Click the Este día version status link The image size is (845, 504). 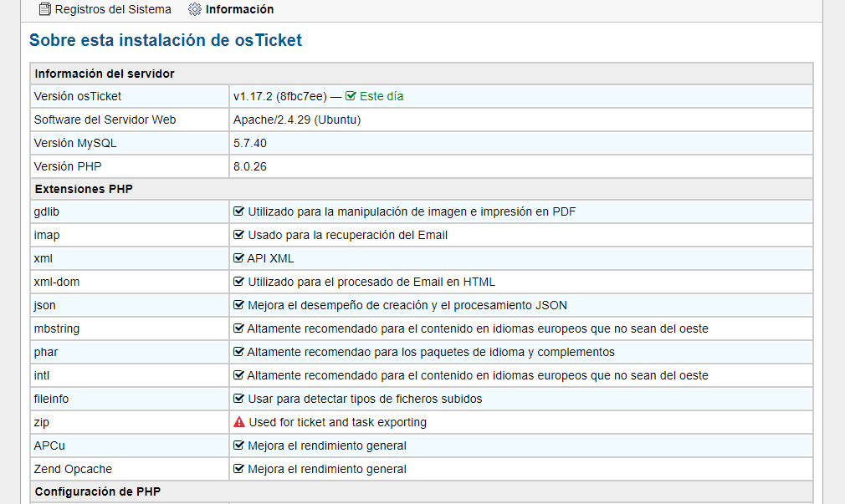click(382, 96)
